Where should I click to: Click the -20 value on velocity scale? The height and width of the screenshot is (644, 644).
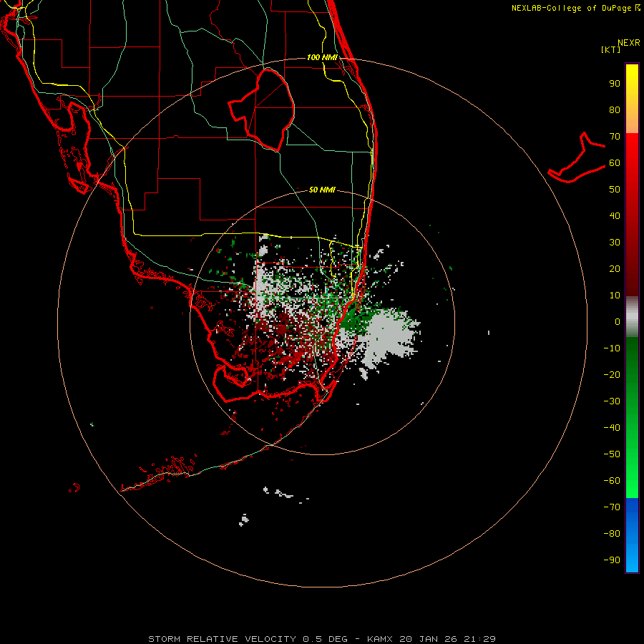click(612, 374)
